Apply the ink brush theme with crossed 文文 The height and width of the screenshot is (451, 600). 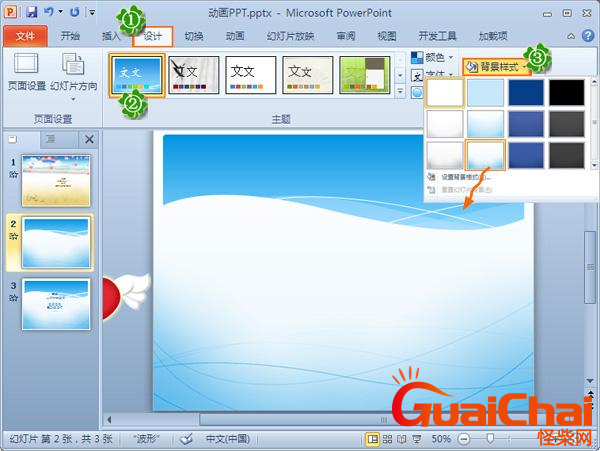click(194, 75)
